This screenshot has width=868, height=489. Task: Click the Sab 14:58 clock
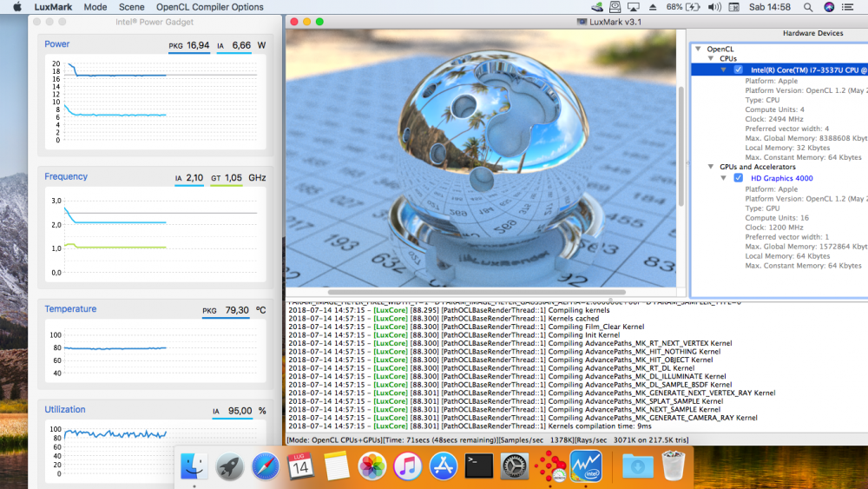coord(769,7)
